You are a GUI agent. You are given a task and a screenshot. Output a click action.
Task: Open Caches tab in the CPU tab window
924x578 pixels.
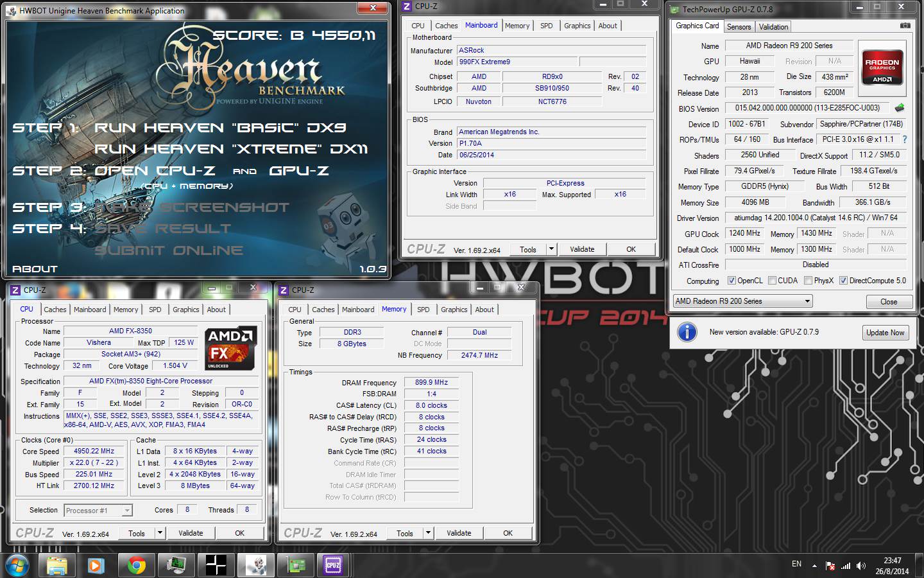(x=55, y=310)
